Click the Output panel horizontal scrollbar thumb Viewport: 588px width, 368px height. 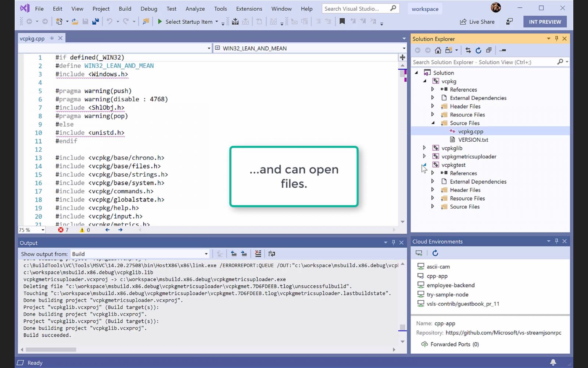tap(51, 350)
